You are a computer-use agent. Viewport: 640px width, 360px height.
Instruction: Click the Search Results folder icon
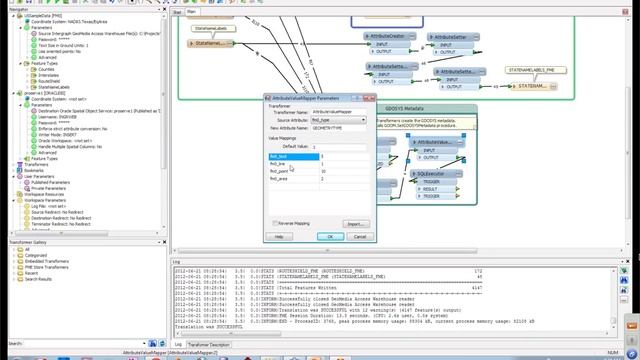pos(20,279)
